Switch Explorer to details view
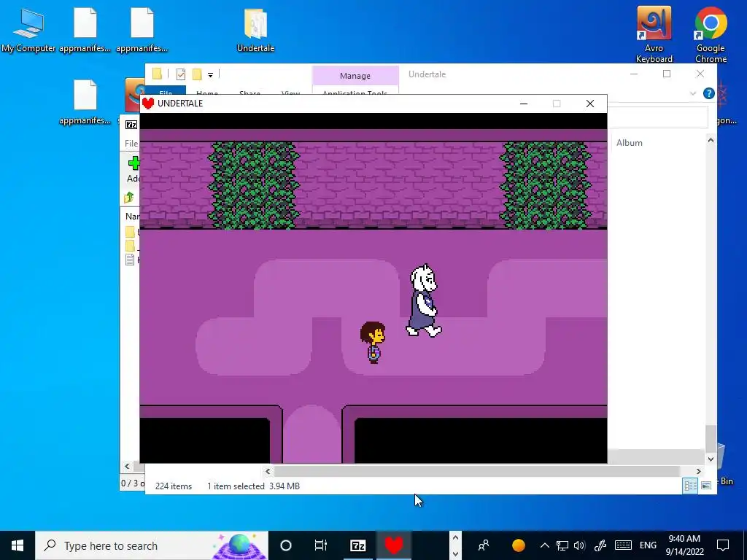Image resolution: width=747 pixels, height=560 pixels. pyautogui.click(x=690, y=485)
